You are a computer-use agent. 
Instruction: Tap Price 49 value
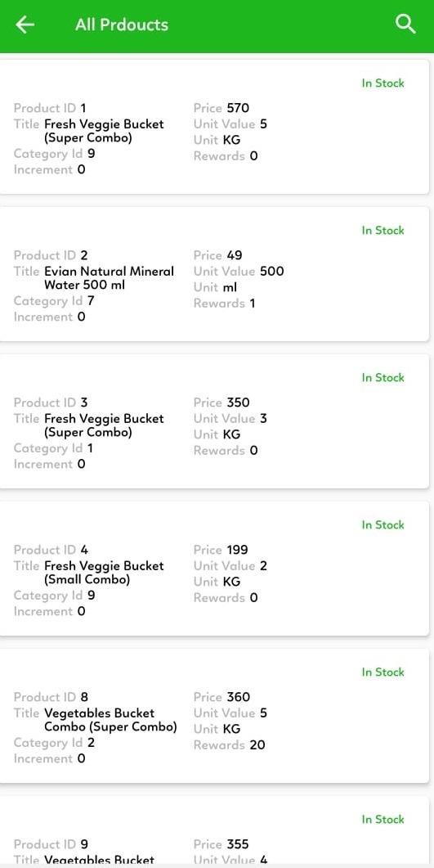point(235,255)
